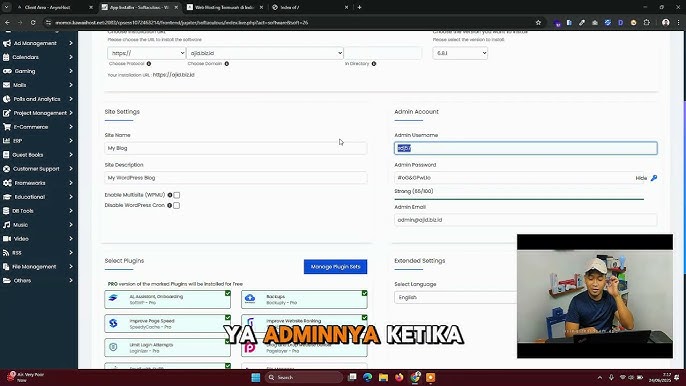This screenshot has height=386, width=686.
Task: Click the Disable WordPress Cron info icon
Action: [169, 205]
